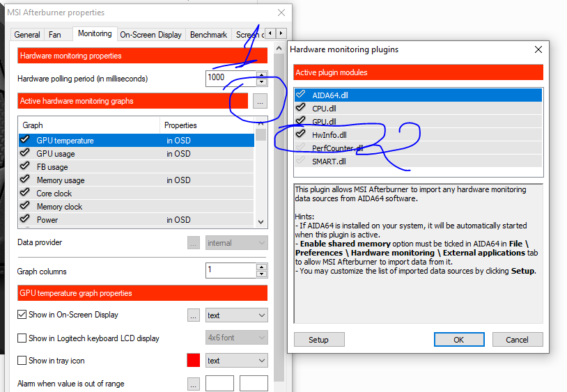Click the Properties column header

click(x=207, y=125)
